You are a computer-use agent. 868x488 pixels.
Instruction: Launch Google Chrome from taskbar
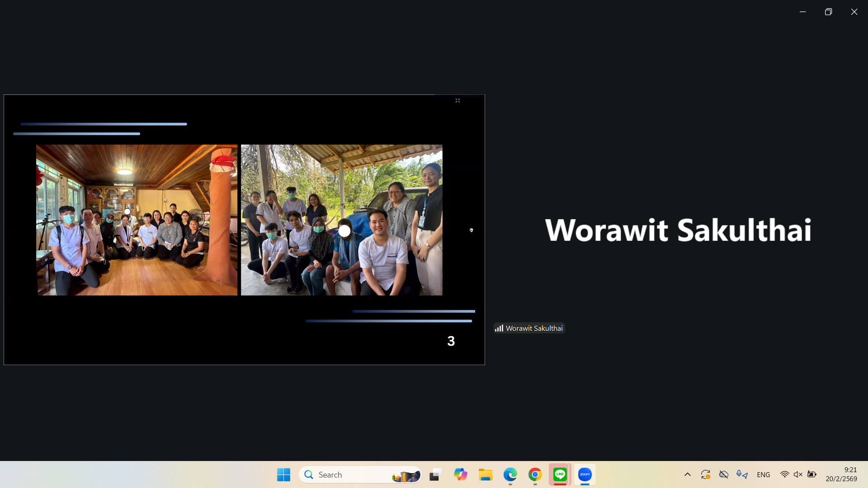pos(535,474)
